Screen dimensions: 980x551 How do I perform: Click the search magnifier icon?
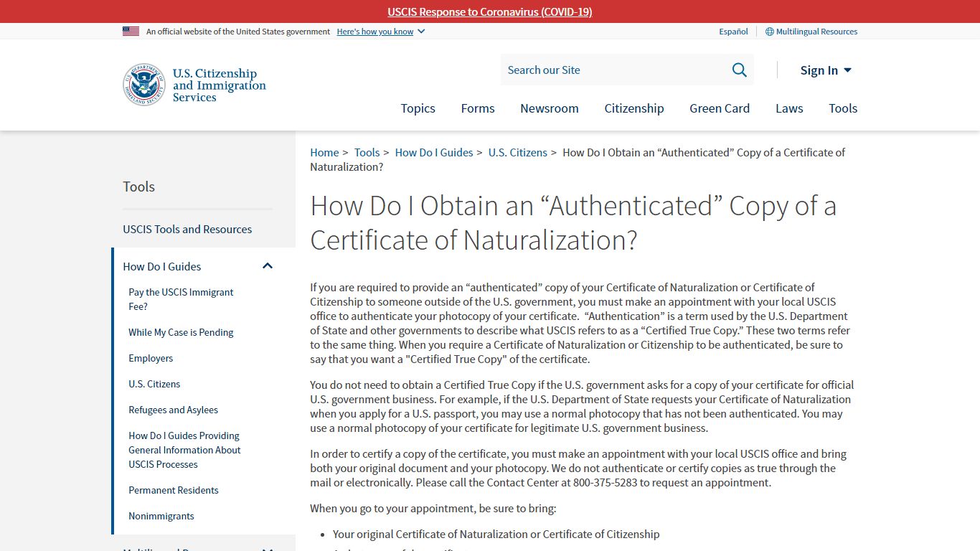(x=739, y=70)
